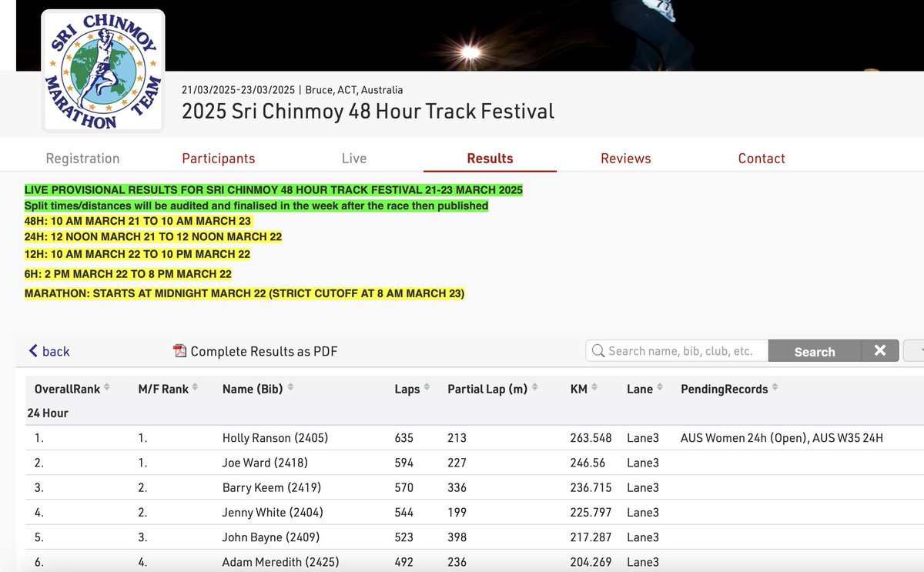Select Joe Ward (2418) name
This screenshot has width=924, height=572.
click(x=266, y=463)
